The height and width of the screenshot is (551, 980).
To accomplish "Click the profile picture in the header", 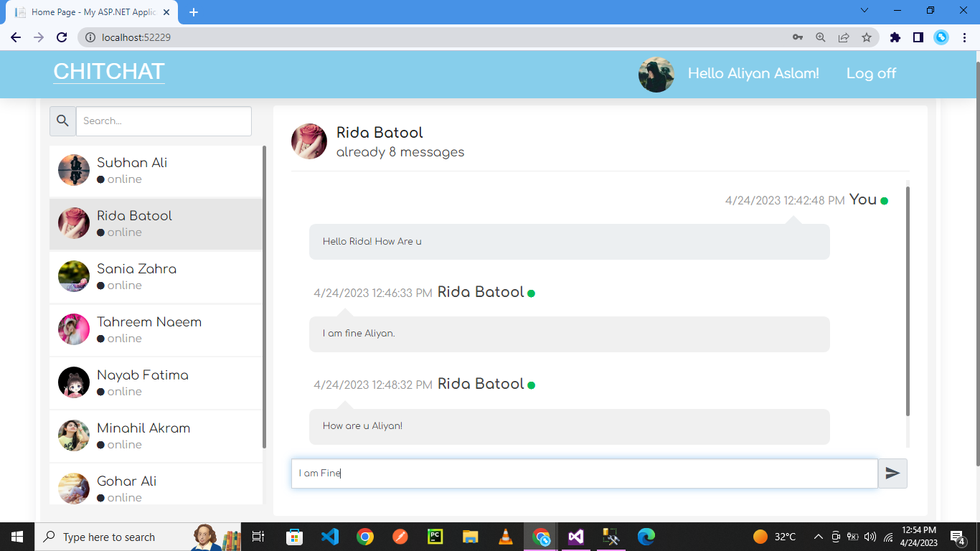I will [x=656, y=75].
